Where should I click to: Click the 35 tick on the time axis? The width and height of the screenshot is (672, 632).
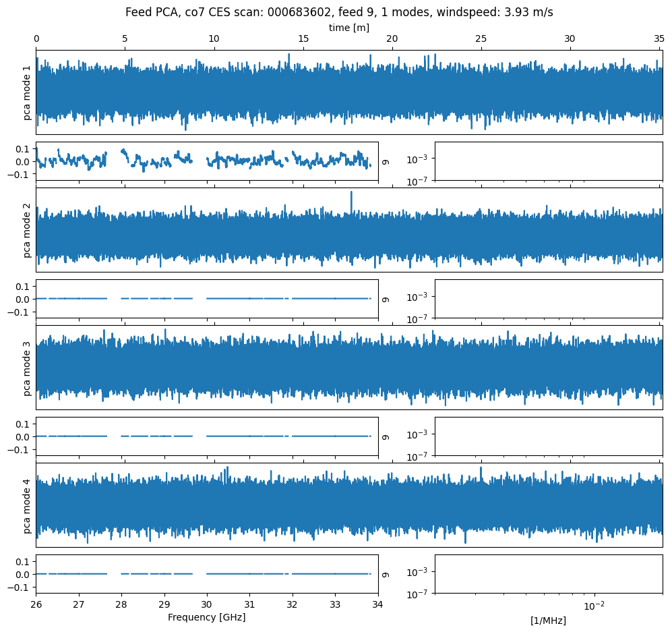tap(659, 39)
